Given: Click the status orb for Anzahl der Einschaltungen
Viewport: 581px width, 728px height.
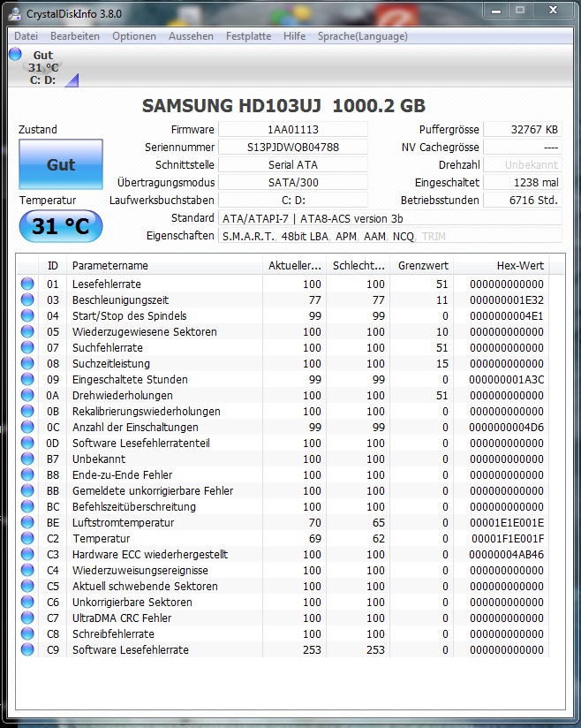Looking at the screenshot, I should pyautogui.click(x=27, y=427).
